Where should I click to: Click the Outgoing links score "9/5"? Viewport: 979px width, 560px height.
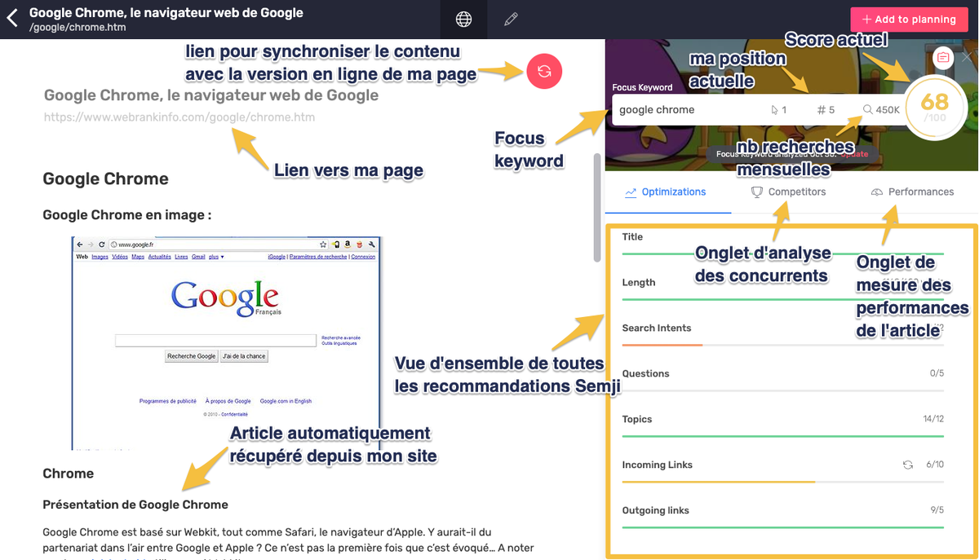pyautogui.click(x=937, y=510)
